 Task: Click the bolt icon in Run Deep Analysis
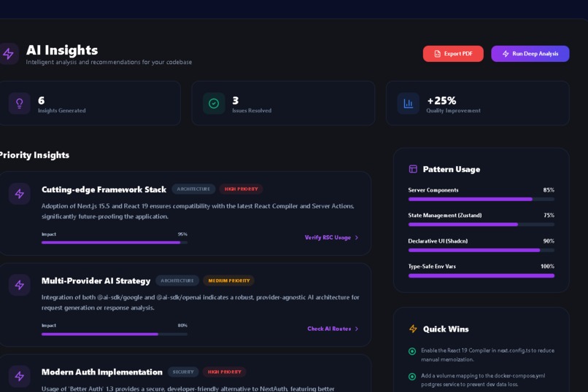point(506,54)
